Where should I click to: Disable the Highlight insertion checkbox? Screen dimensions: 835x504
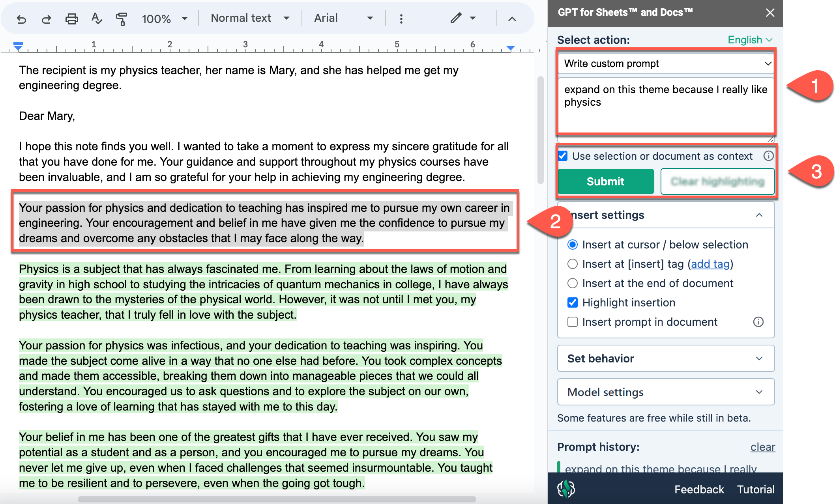(x=573, y=302)
